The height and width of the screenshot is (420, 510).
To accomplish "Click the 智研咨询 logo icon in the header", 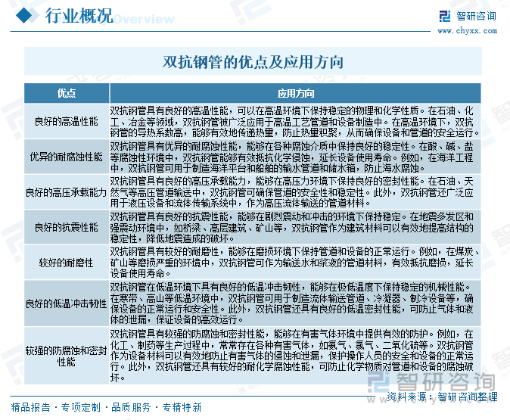I will tap(445, 16).
